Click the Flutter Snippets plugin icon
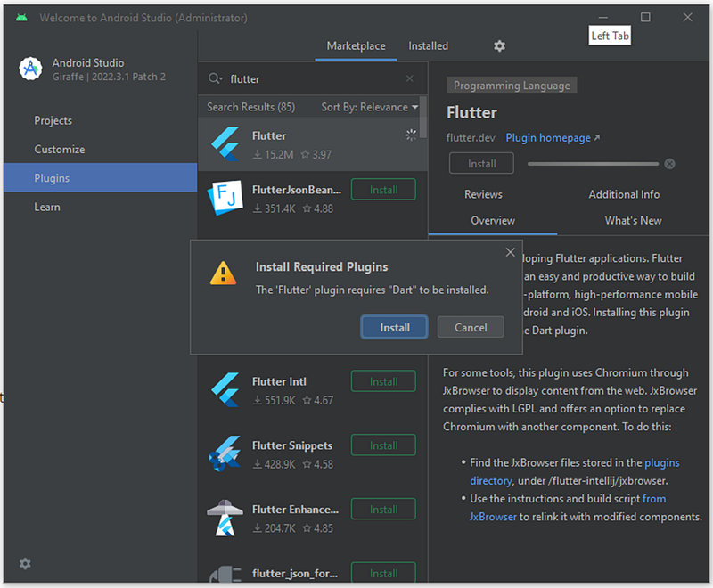Viewport: 713px width, 588px height. pyautogui.click(x=225, y=453)
